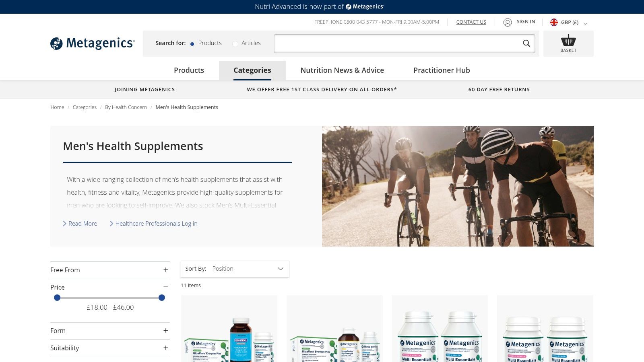
Task: Click the search magnifier icon
Action: point(526,43)
